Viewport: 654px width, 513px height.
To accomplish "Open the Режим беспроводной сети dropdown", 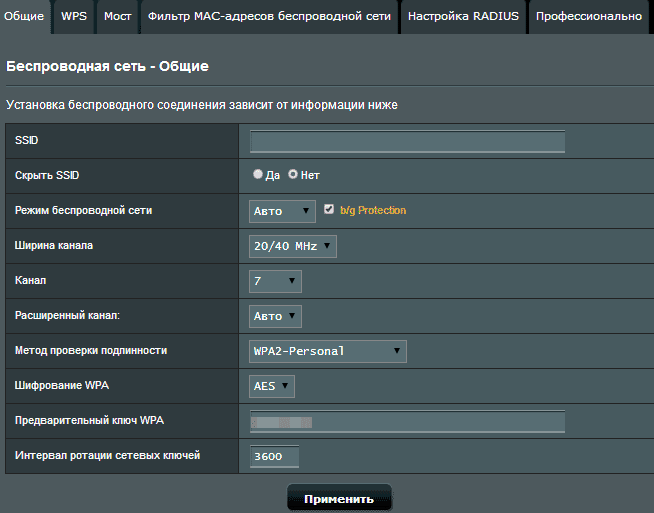I will coord(282,211).
